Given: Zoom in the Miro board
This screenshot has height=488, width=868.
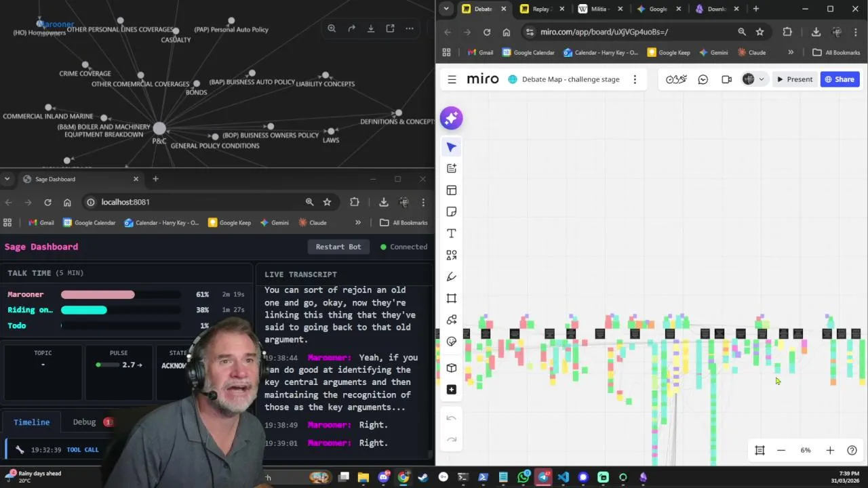Looking at the screenshot, I should pos(830,450).
